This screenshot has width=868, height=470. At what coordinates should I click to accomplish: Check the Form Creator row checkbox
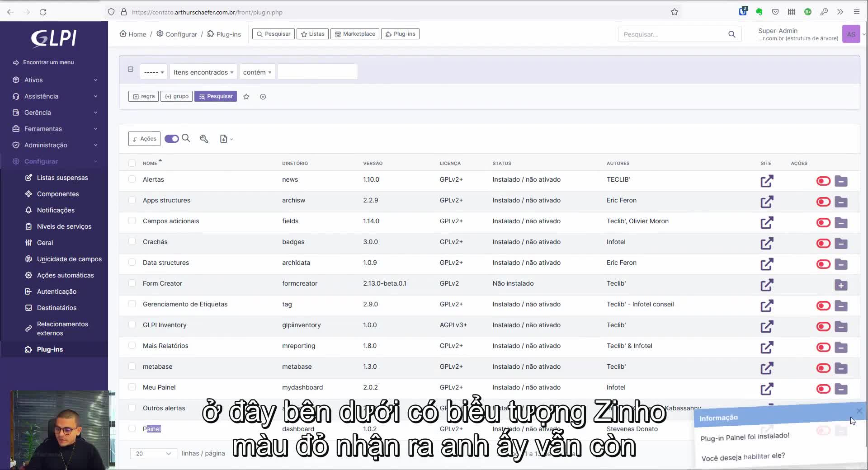132,283
